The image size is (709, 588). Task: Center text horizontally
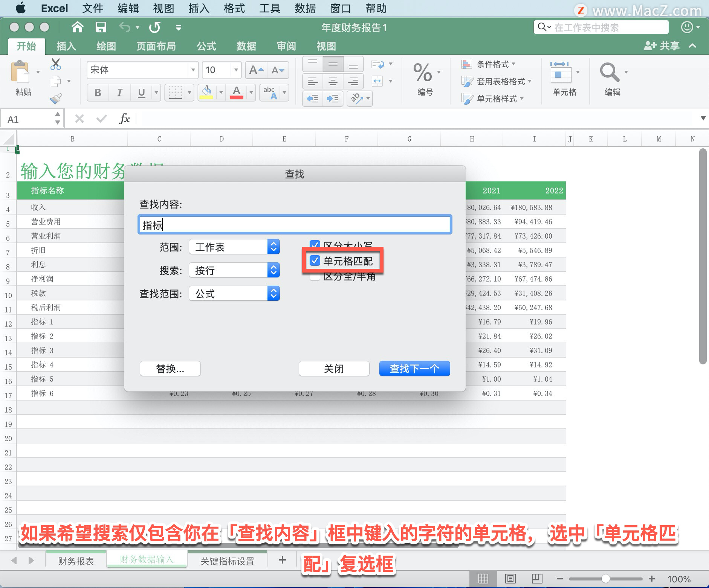pos(333,81)
